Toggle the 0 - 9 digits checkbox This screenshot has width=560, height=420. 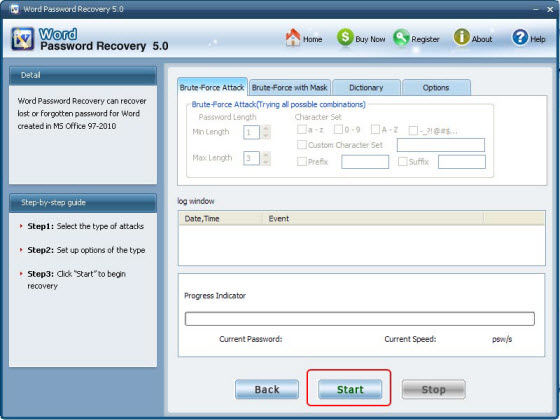(338, 129)
